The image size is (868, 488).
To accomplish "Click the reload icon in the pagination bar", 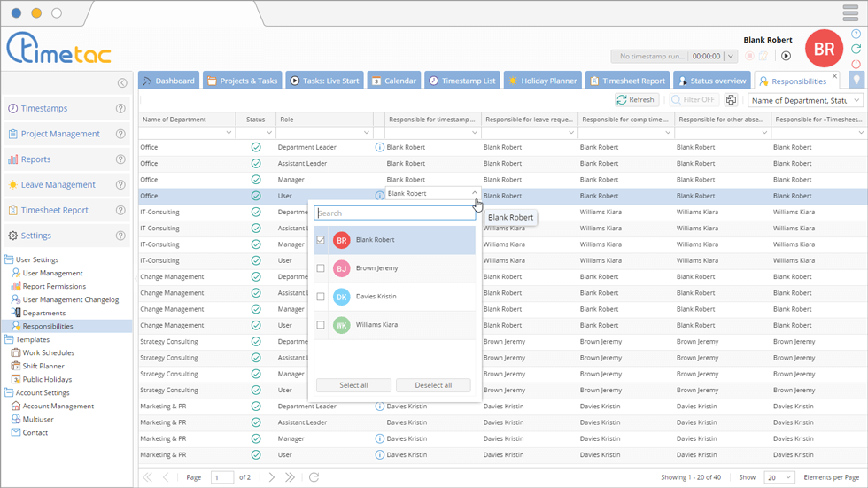I will 314,477.
